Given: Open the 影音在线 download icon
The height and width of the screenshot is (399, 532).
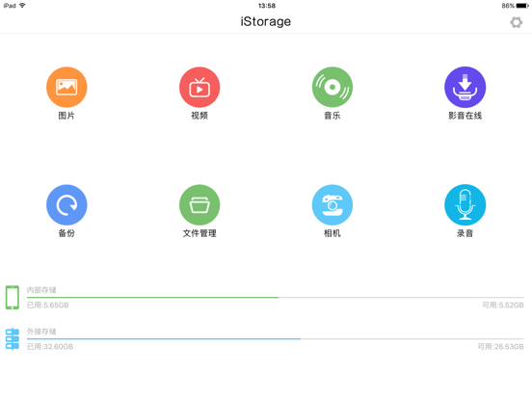Looking at the screenshot, I should click(465, 87).
